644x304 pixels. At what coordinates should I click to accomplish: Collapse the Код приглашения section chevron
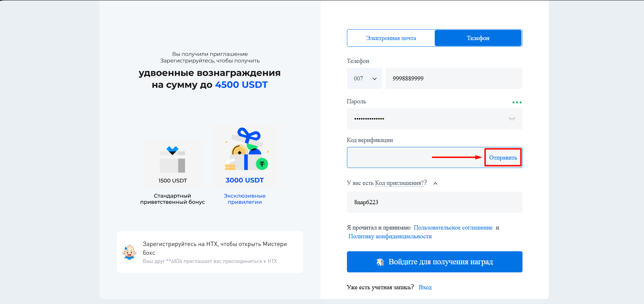point(435,183)
